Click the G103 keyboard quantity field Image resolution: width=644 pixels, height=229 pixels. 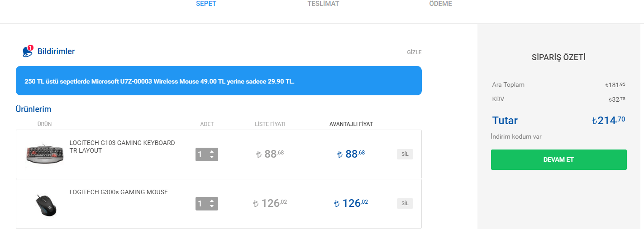[201, 154]
